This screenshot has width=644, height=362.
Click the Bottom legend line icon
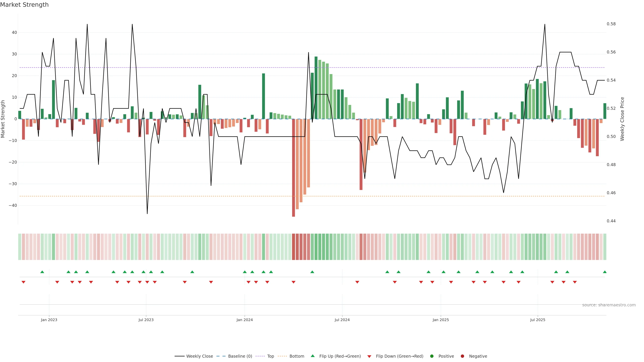(x=282, y=356)
